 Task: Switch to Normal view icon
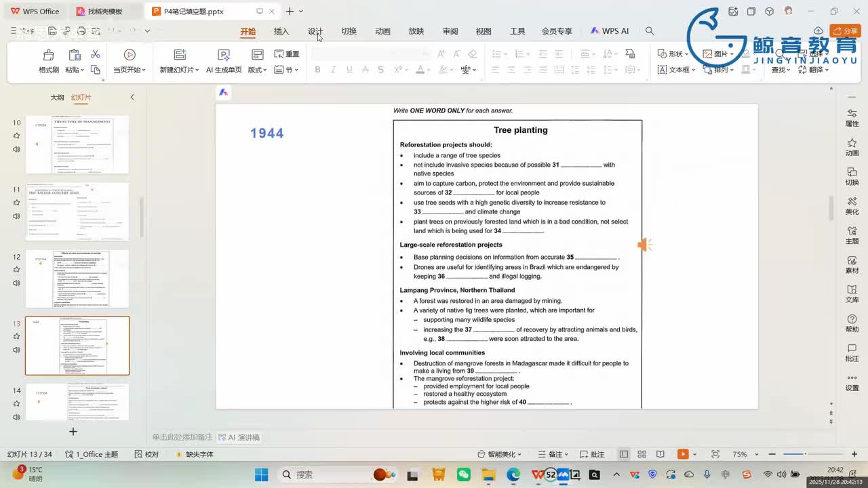623,454
